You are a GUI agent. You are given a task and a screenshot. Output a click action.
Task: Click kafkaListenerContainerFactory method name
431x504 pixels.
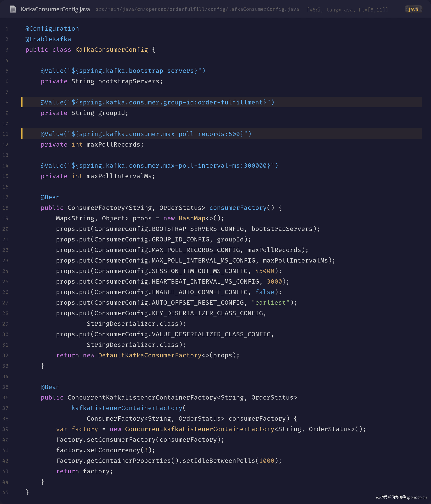[127, 408]
